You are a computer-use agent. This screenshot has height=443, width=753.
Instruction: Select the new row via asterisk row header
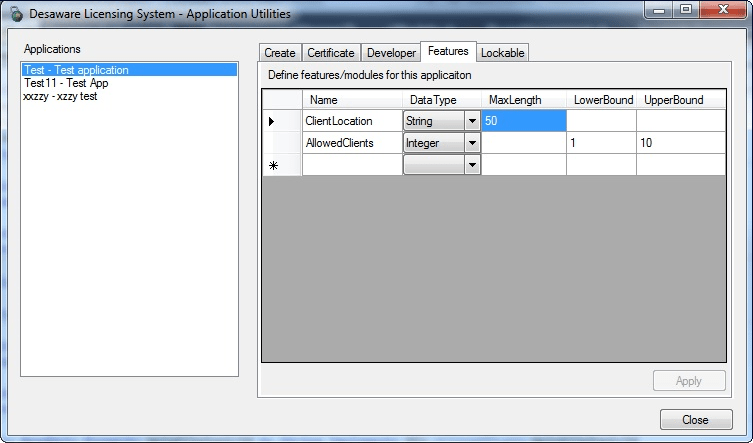(282, 165)
